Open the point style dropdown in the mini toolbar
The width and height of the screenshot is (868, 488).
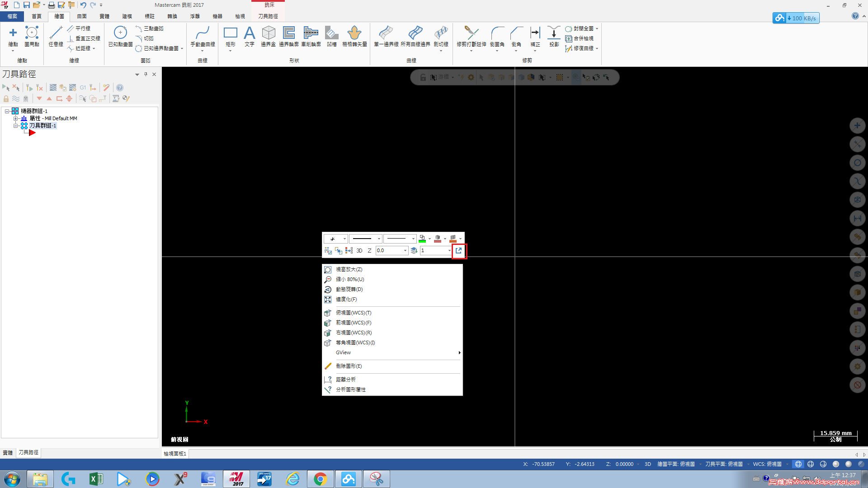pos(344,239)
